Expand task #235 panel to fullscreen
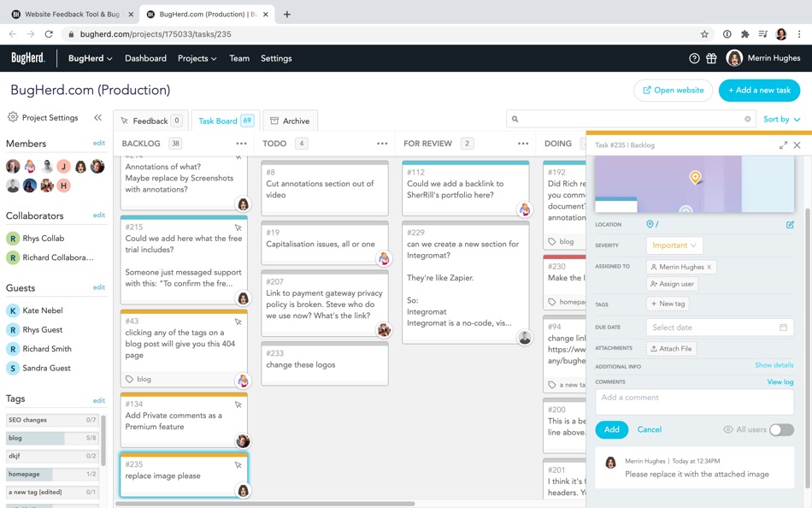The image size is (812, 508). point(783,145)
